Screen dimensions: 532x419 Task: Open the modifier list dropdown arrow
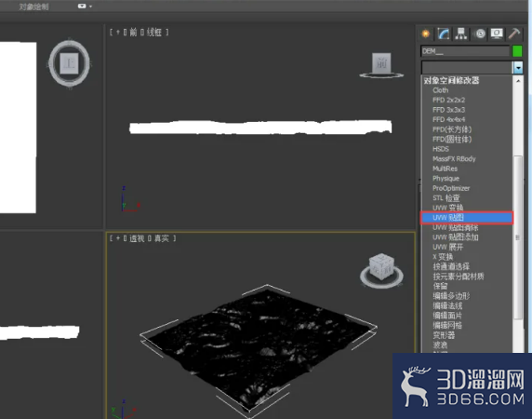pos(518,68)
